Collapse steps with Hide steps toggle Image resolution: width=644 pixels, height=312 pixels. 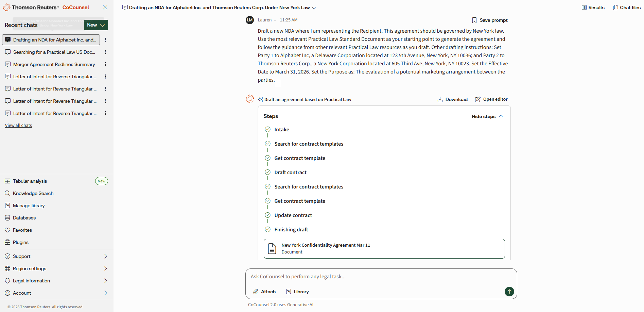(487, 116)
